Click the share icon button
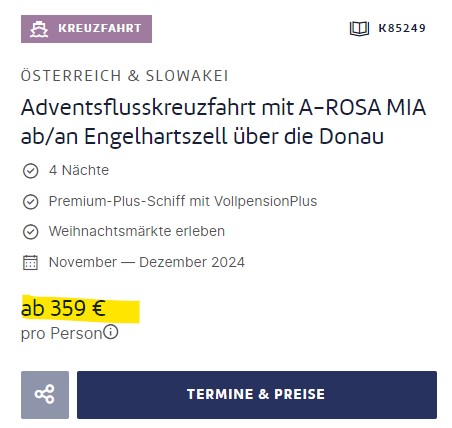This screenshot has width=452, height=428. 45,395
